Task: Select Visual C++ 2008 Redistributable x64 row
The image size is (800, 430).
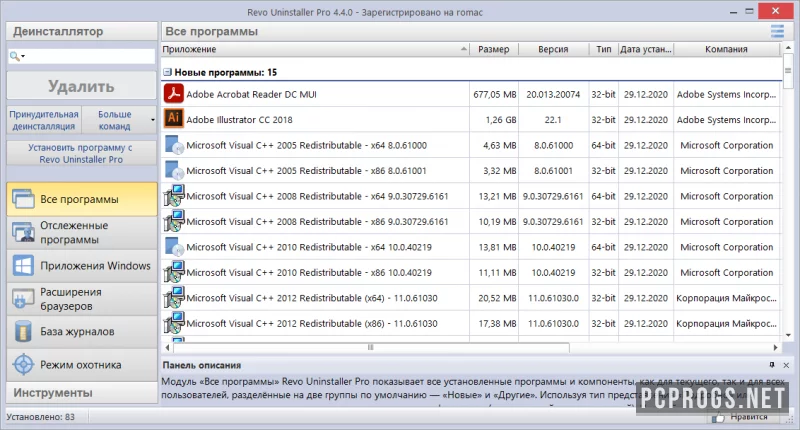Action: [471, 196]
